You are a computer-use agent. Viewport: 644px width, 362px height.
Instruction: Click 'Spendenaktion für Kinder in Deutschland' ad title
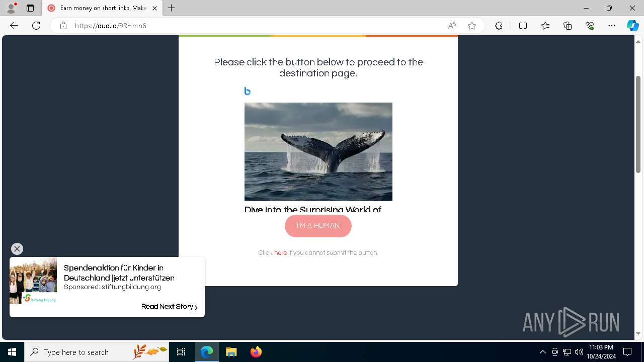coord(119,273)
